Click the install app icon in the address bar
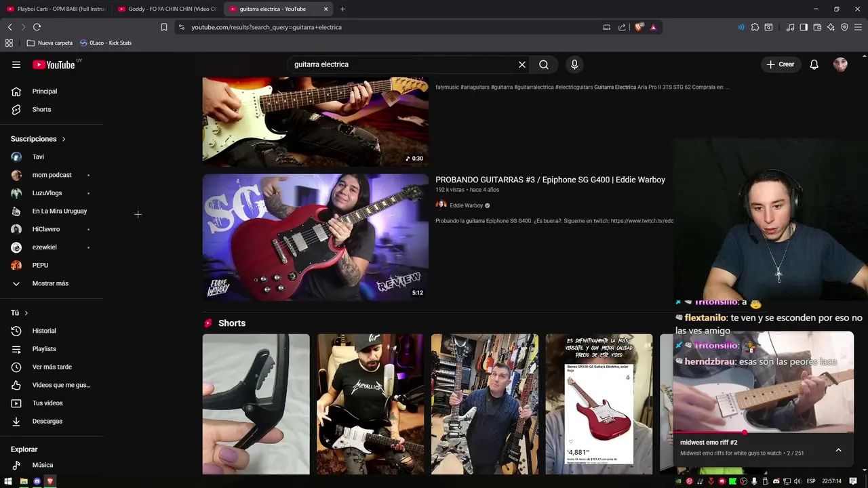868x488 pixels. [x=606, y=27]
